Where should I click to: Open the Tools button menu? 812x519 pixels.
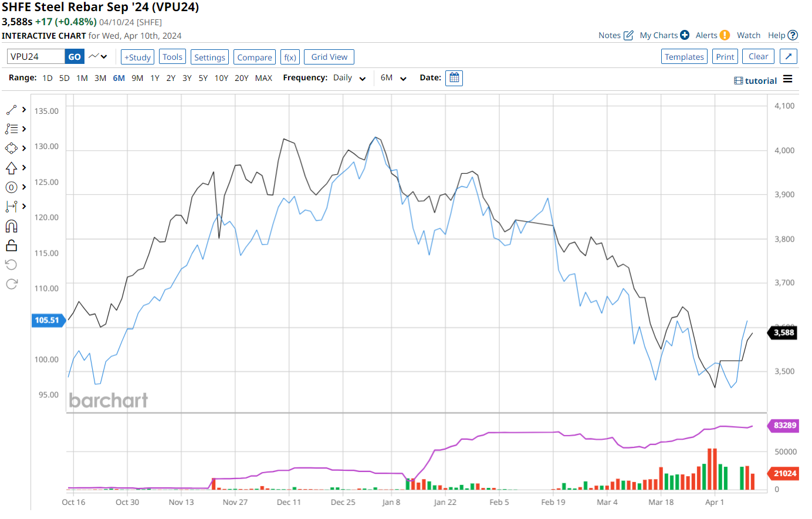pyautogui.click(x=172, y=57)
